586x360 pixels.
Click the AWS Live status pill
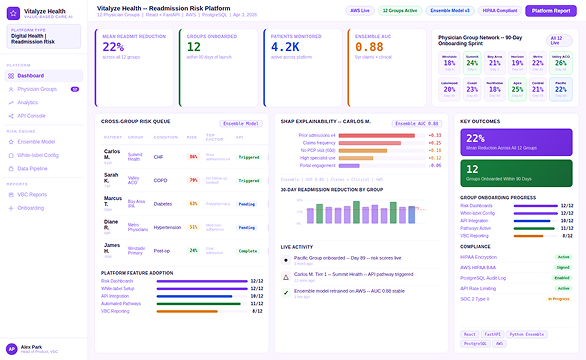click(360, 11)
